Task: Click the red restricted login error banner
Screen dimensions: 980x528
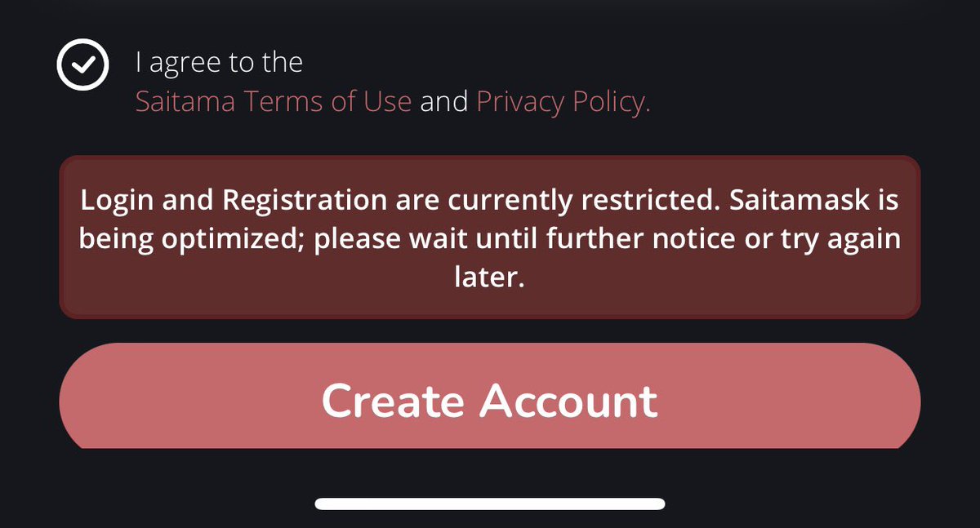Action: pyautogui.click(x=490, y=237)
